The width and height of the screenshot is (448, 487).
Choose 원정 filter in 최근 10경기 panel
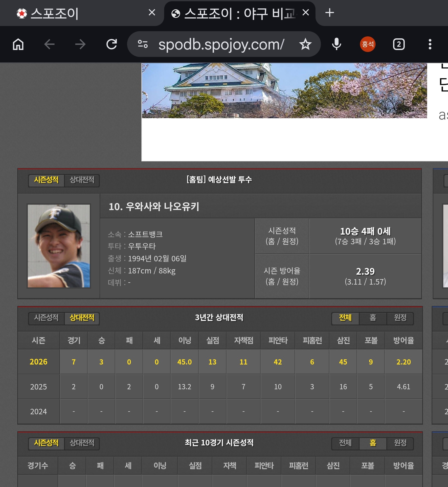point(400,443)
